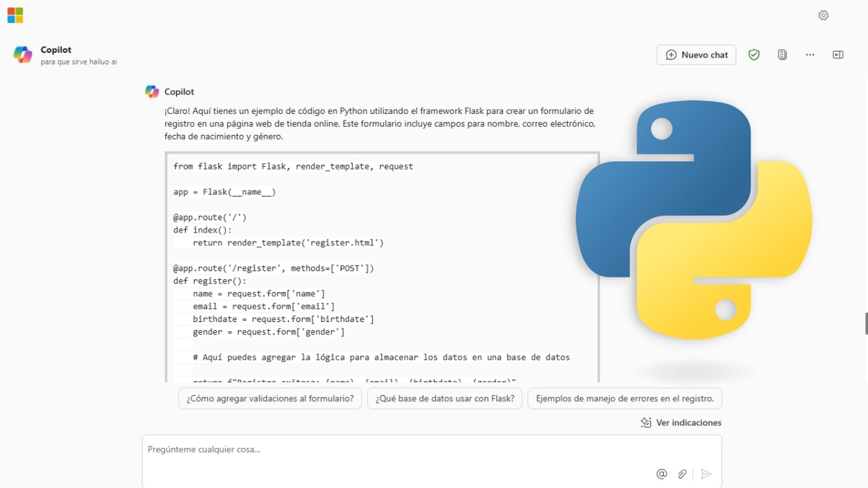
Task: Select '¿Qué base de datos usar con Flask?'
Action: pos(444,398)
